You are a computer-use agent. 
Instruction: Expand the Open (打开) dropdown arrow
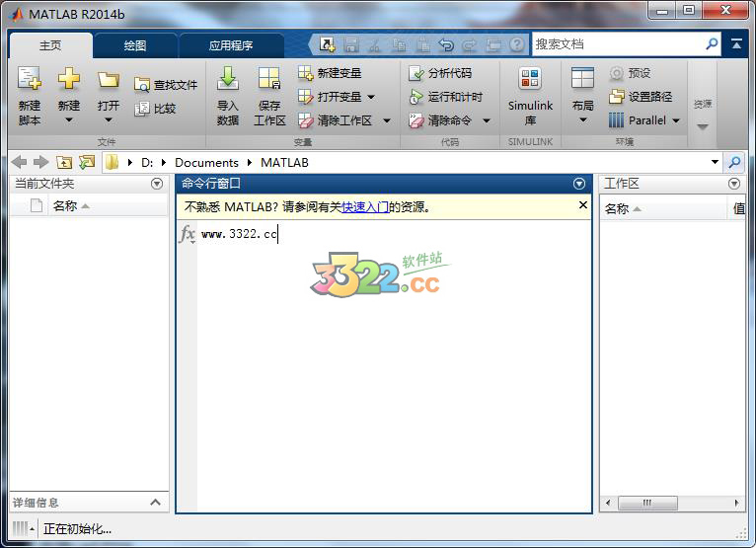pyautogui.click(x=108, y=119)
